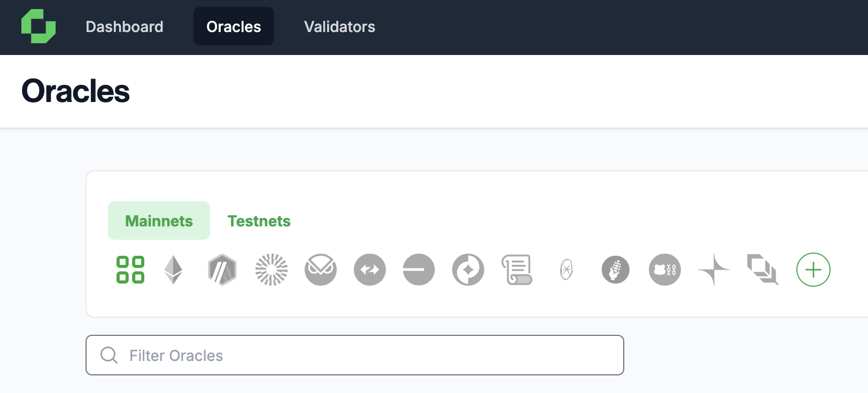868x393 pixels.
Task: Switch to the Testnets tab
Action: (x=259, y=221)
